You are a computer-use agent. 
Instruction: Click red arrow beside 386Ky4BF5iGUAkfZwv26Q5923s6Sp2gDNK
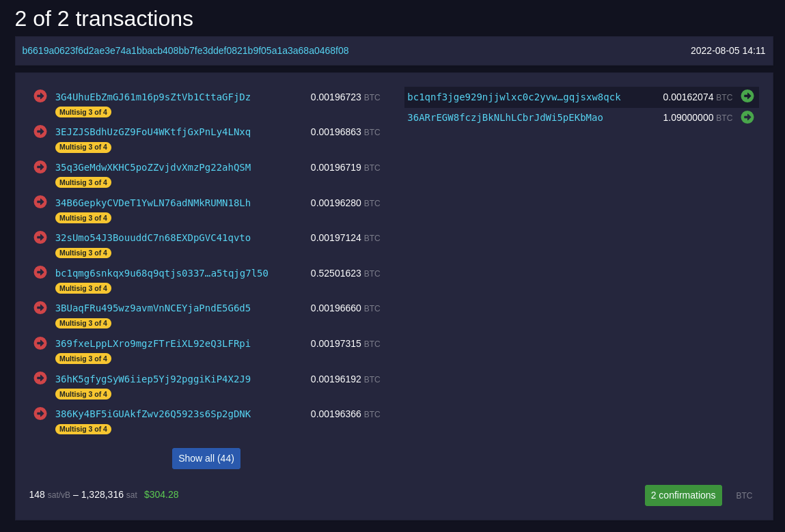(x=40, y=413)
